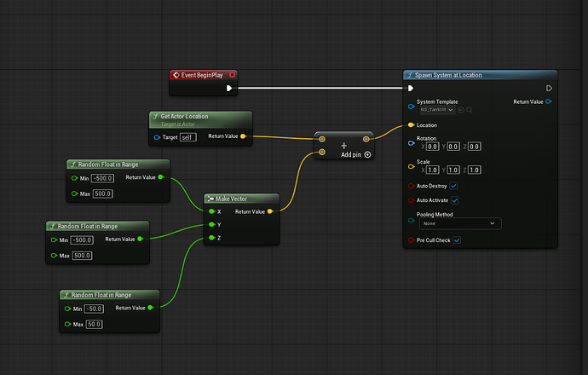Select the Spawn System at Location node title
This screenshot has height=375, width=588.
(x=451, y=75)
